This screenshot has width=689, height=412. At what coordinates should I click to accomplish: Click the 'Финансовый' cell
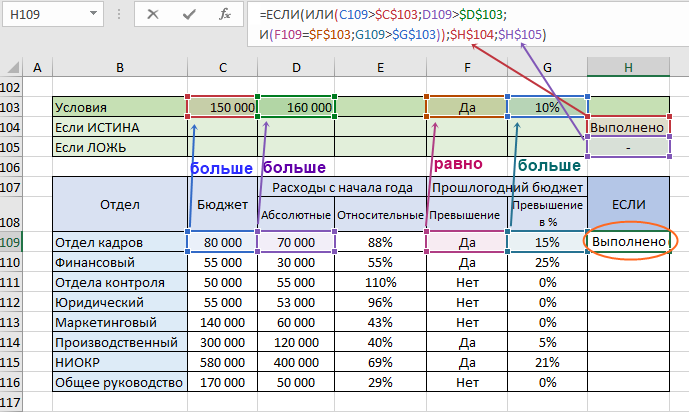point(120,262)
